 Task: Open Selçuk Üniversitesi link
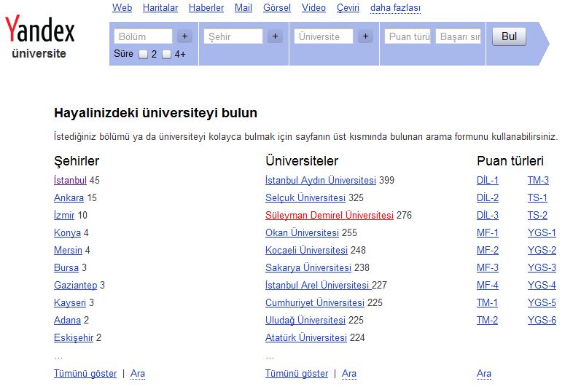305,197
